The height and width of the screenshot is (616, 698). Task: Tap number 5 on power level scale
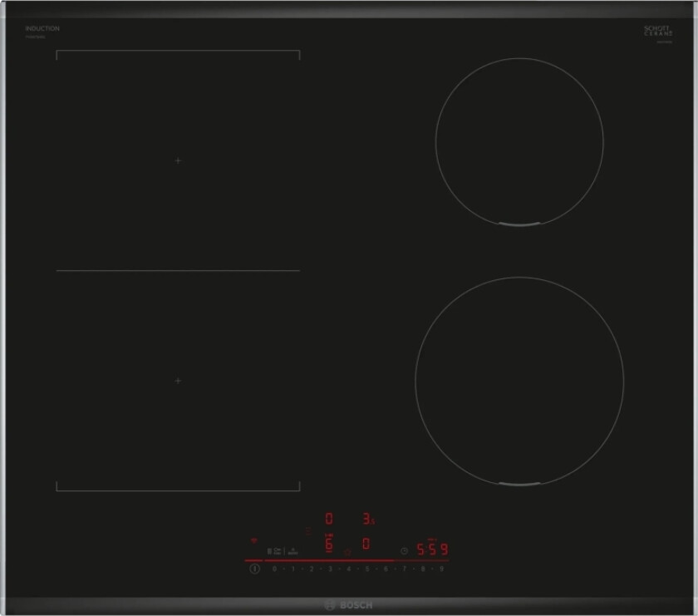pos(367,569)
